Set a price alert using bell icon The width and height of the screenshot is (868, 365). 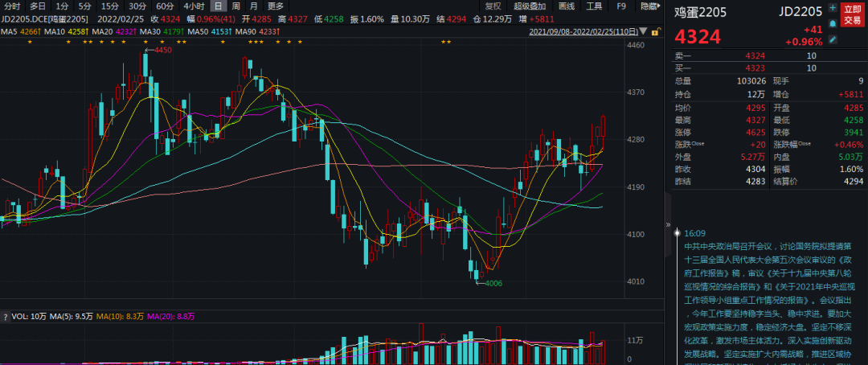tap(833, 24)
